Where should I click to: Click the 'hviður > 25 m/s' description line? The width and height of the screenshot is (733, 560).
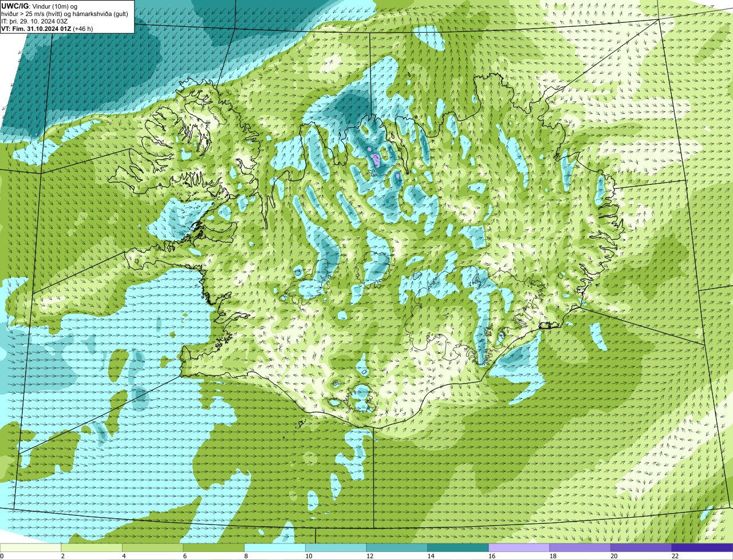pyautogui.click(x=65, y=14)
